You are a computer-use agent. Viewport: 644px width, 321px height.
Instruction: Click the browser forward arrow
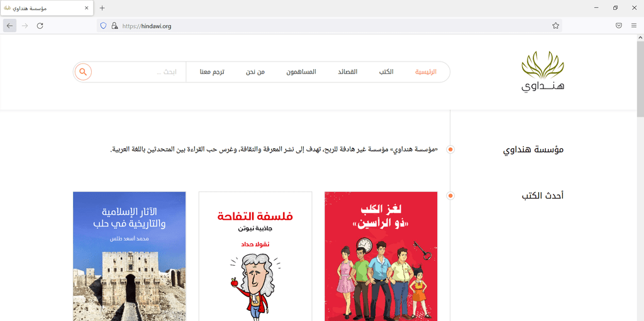(25, 26)
